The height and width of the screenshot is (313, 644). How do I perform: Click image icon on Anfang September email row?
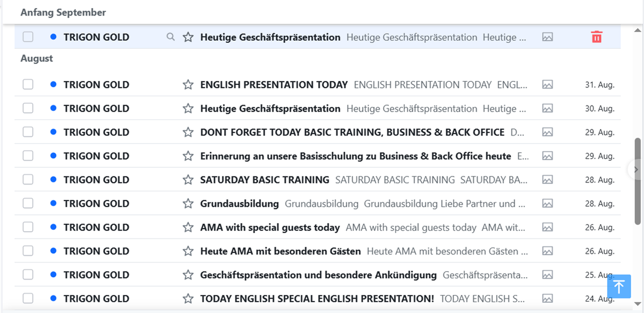pos(547,37)
